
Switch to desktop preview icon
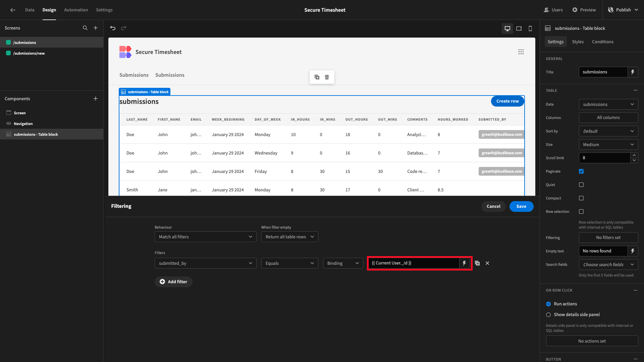tap(507, 28)
